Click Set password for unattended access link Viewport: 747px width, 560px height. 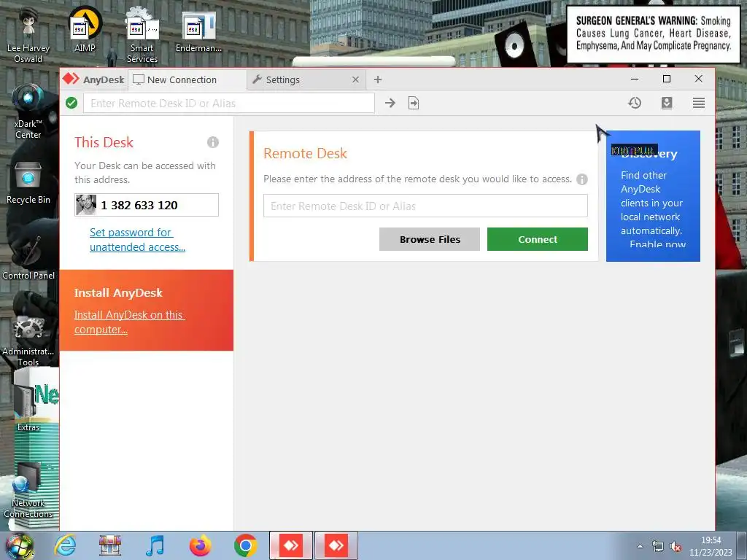[x=137, y=239]
